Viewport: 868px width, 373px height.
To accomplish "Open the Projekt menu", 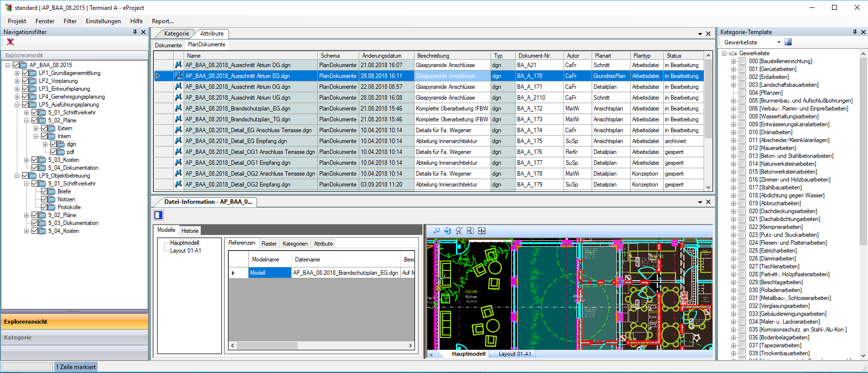I will tap(17, 21).
